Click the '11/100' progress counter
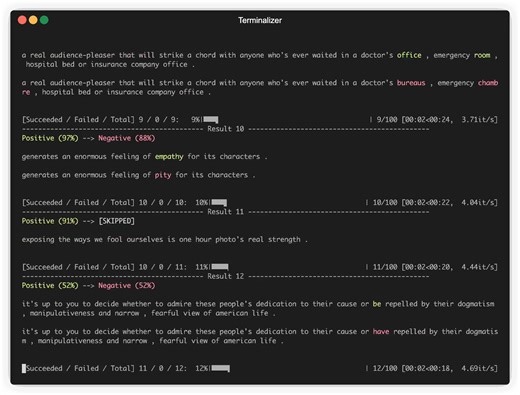The width and height of the screenshot is (520, 395). 385,267
